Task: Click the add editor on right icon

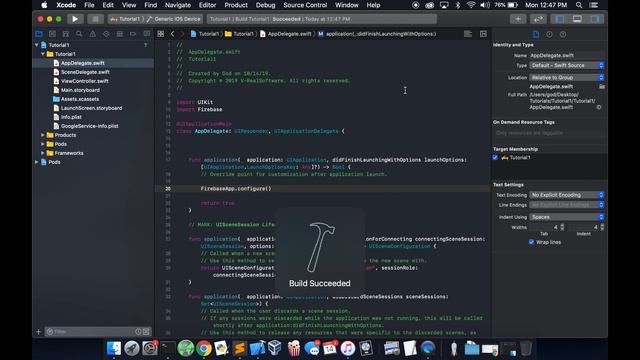Action: point(483,34)
